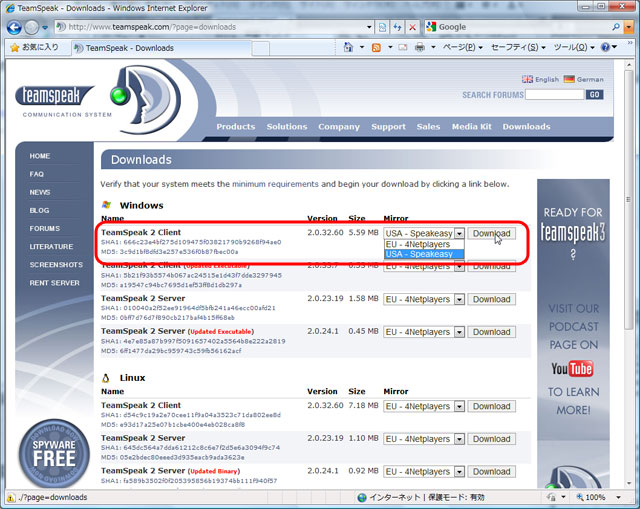The image size is (640, 509).
Task: Click the Ready for TeamSpeak 3 banner
Action: (573, 235)
